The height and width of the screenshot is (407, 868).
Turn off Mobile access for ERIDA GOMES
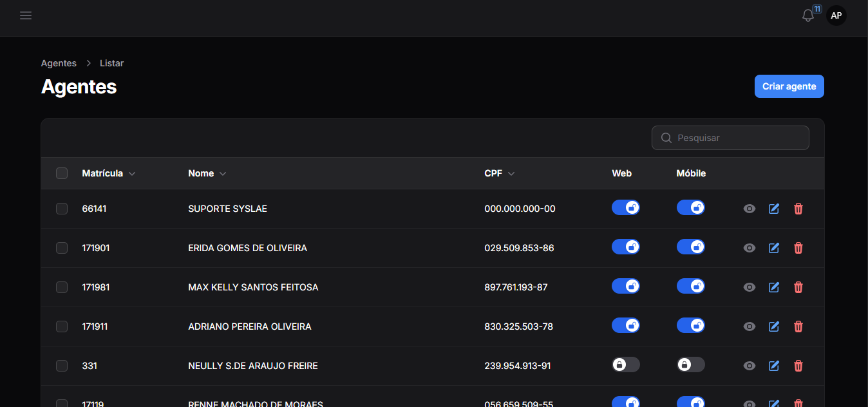pos(690,247)
